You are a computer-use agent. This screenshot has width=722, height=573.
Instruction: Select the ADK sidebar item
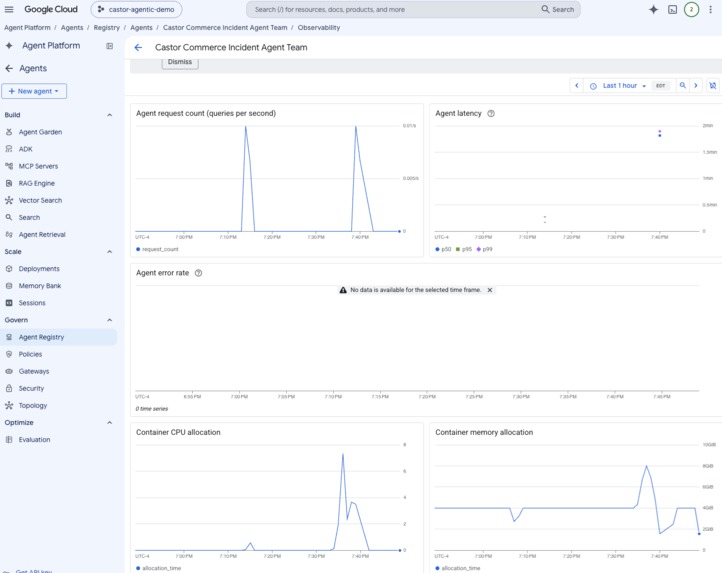(25, 149)
